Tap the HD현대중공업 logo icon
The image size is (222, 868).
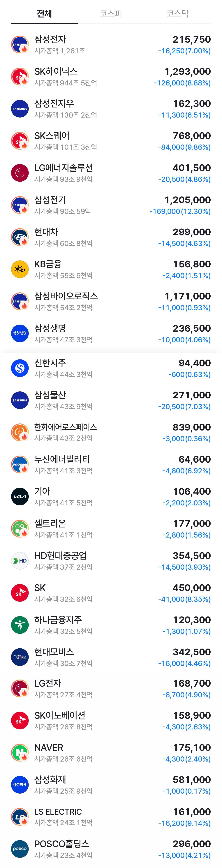click(20, 561)
